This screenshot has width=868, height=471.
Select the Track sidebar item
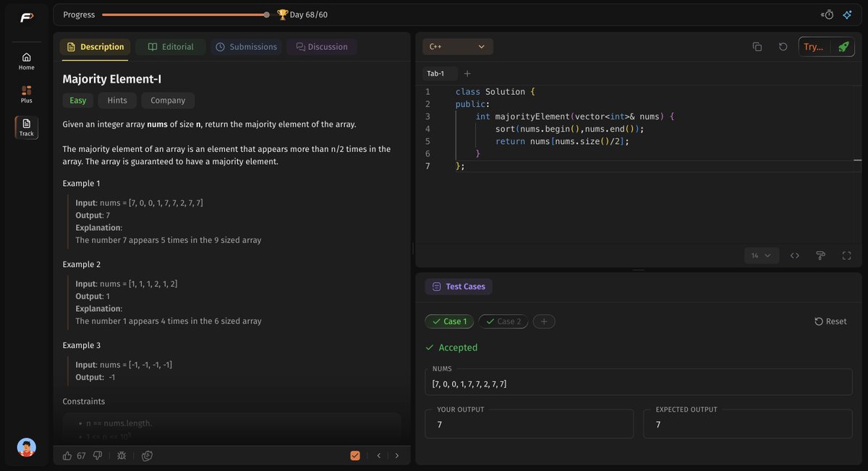point(27,127)
